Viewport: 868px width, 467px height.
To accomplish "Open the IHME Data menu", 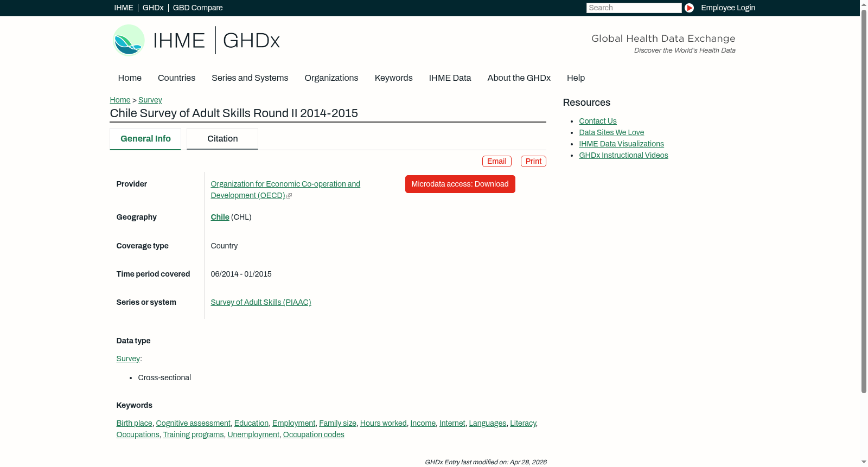I will tap(450, 78).
